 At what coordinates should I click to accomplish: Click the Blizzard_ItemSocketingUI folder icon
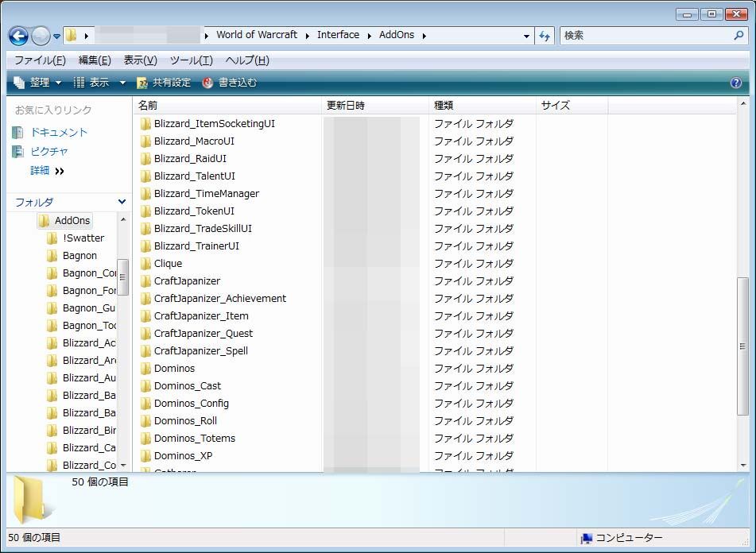[145, 124]
